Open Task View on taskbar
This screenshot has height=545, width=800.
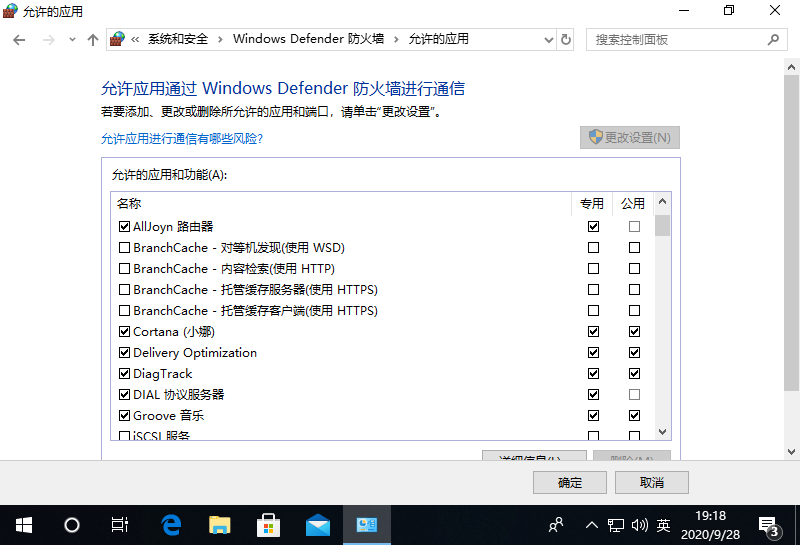pyautogui.click(x=120, y=525)
